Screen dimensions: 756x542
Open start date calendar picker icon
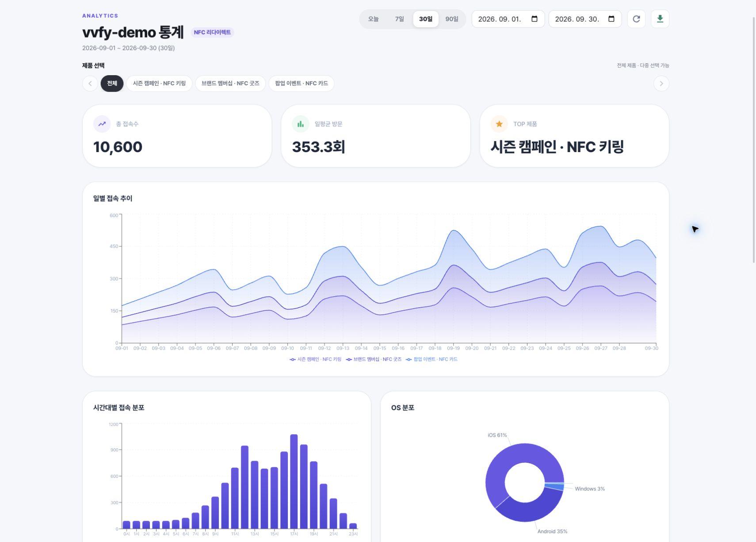tap(535, 19)
